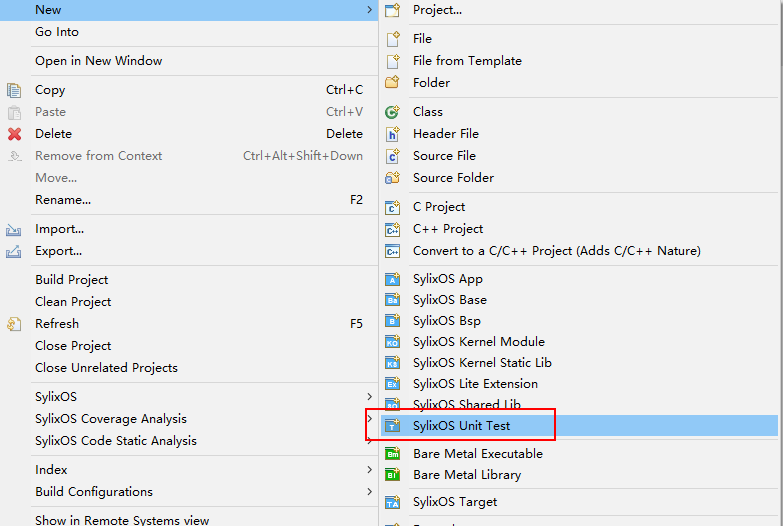Click the new Folder icon
The height and width of the screenshot is (526, 783).
(392, 82)
